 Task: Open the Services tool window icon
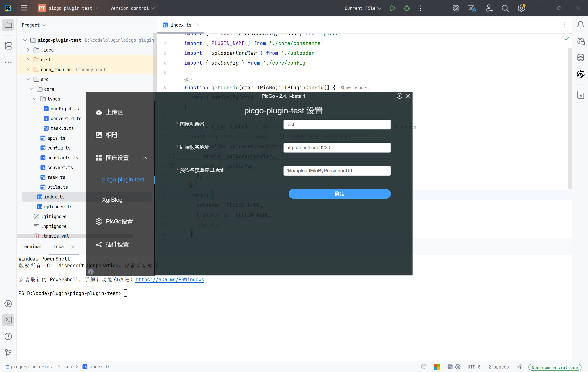(8, 304)
